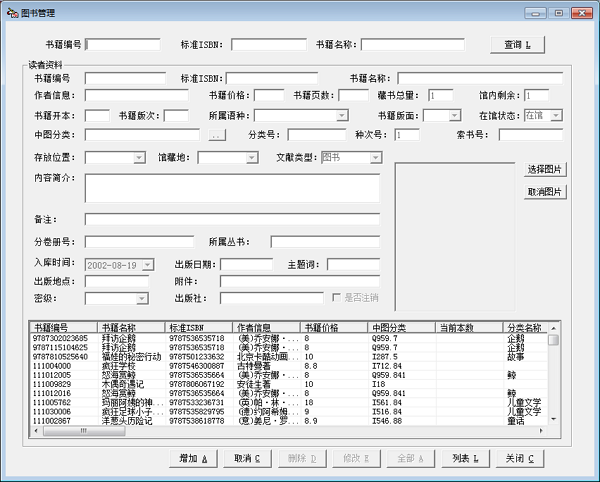The width and height of the screenshot is (600, 482).
Task: Focus the 主题词 input field
Action: point(354,265)
